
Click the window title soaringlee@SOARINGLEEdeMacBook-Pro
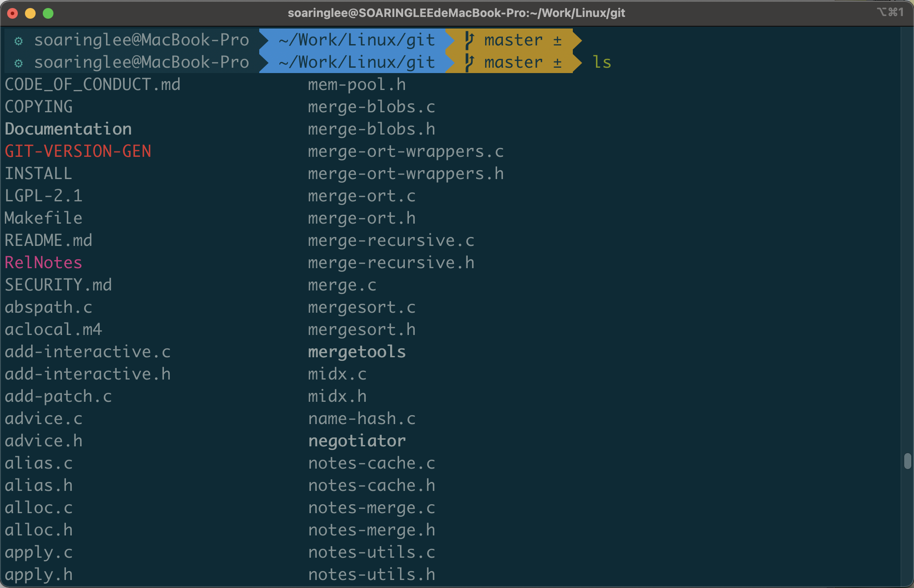point(456,13)
